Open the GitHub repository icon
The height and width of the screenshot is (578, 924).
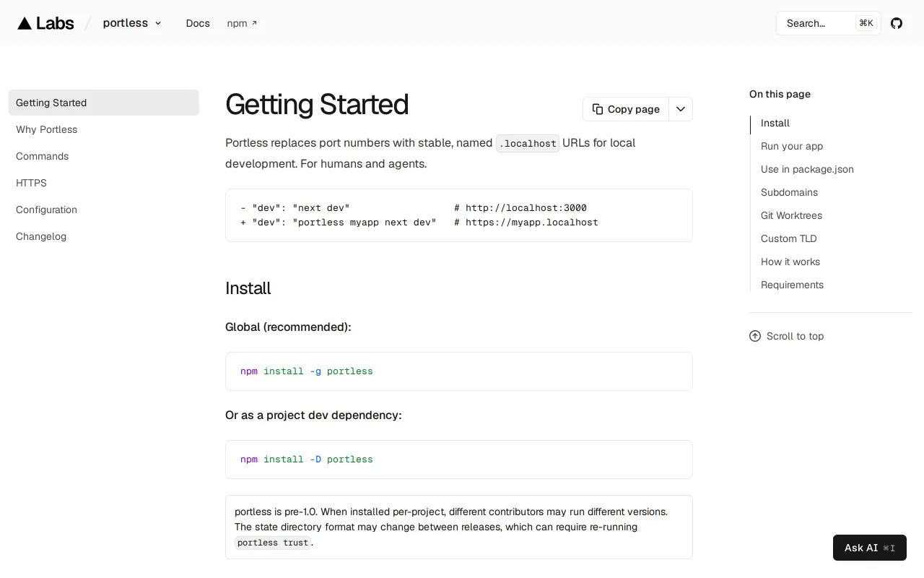tap(897, 23)
